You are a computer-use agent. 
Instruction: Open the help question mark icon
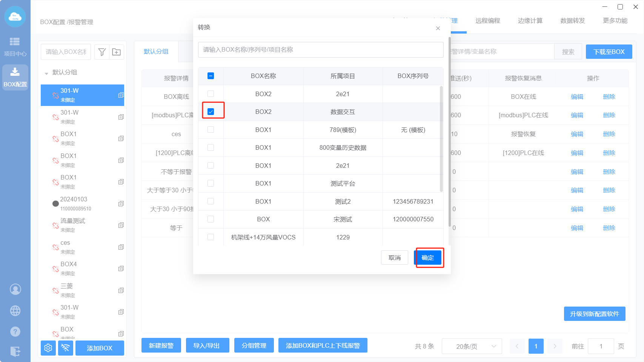point(15,332)
